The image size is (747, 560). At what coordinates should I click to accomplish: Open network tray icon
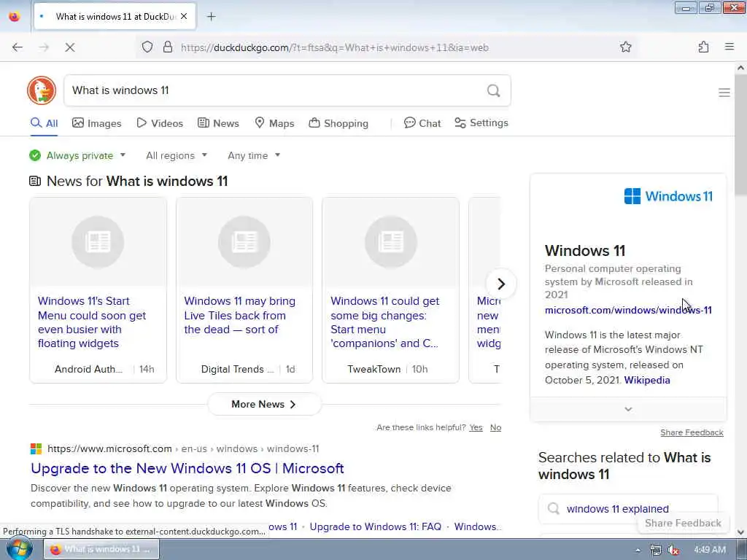[x=656, y=550]
